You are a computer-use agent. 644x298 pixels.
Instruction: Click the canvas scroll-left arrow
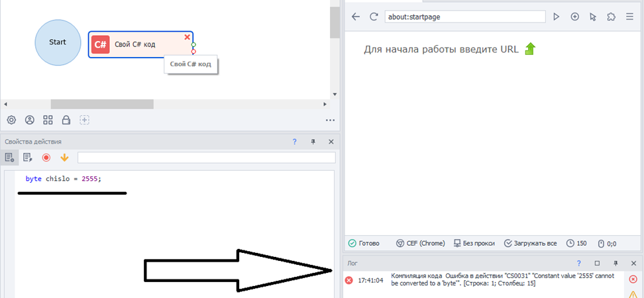click(x=5, y=104)
